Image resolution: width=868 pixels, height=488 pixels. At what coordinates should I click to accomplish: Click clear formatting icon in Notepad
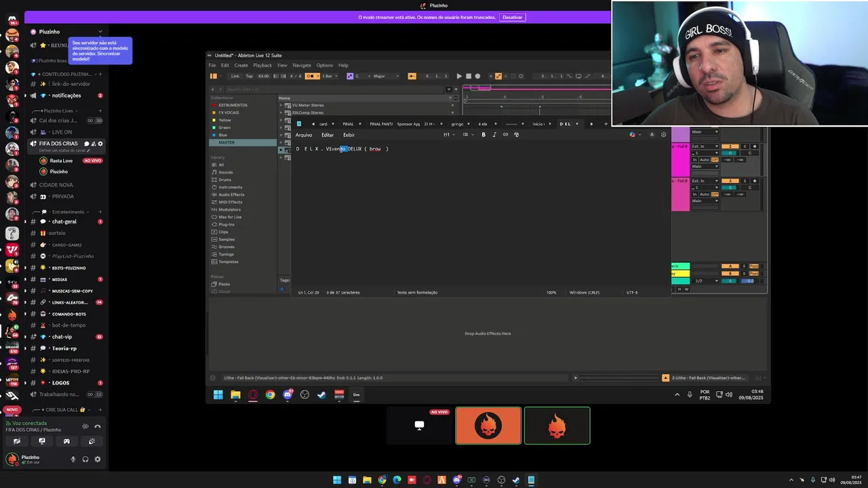pyautogui.click(x=516, y=135)
